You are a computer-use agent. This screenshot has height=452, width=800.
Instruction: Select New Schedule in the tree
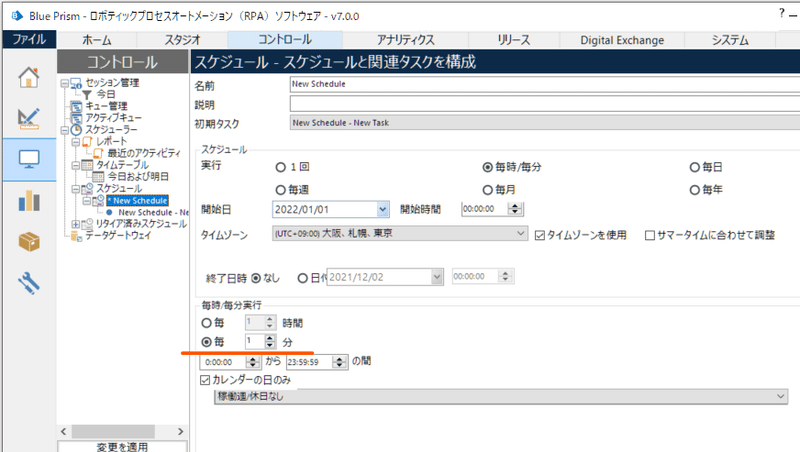(x=138, y=200)
